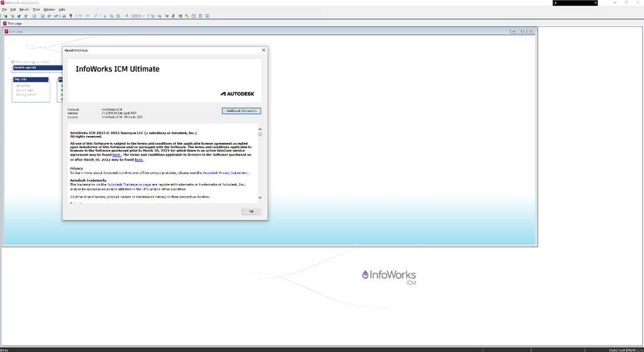Click the Help links panel header
The height and width of the screenshot is (352, 644).
pos(30,79)
